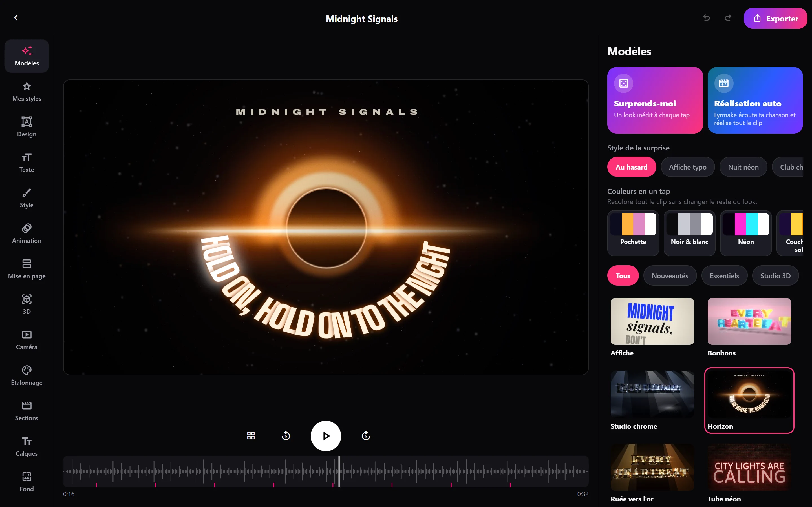The image size is (812, 507).
Task: Open the Animation tool in sidebar
Action: (x=27, y=234)
